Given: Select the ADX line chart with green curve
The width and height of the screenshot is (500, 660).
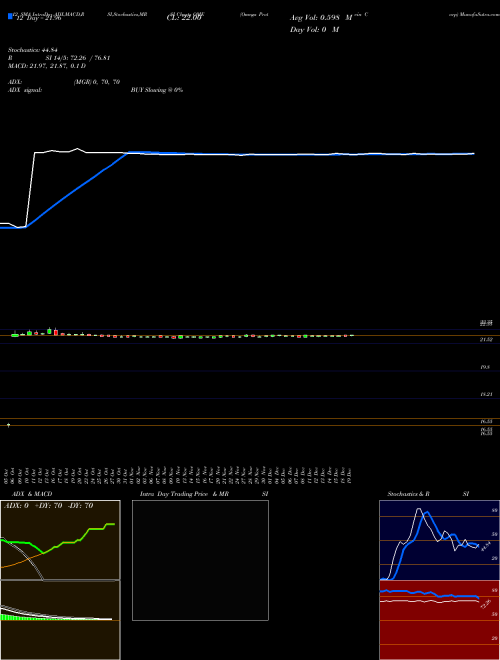Looking at the screenshot, I should point(60,540).
